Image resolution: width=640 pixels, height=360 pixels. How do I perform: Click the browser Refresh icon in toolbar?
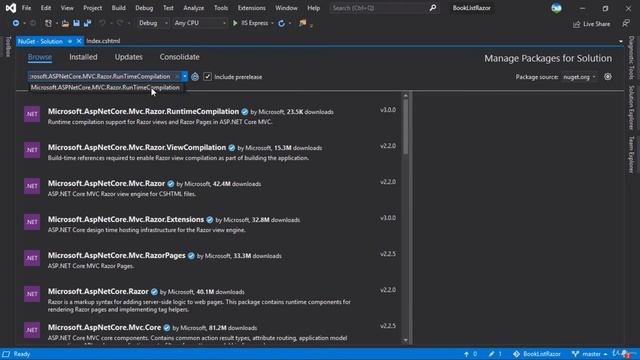point(282,23)
